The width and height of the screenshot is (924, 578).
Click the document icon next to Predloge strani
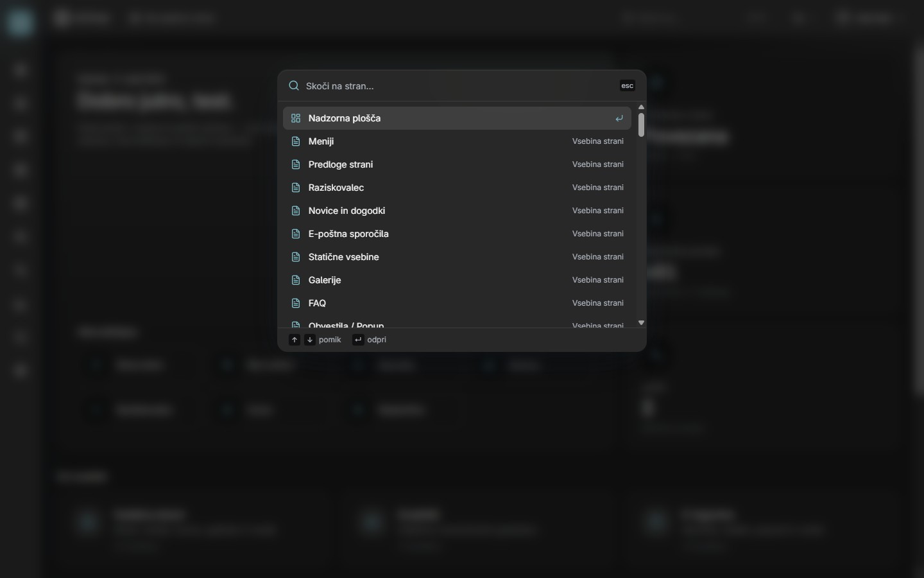click(296, 164)
